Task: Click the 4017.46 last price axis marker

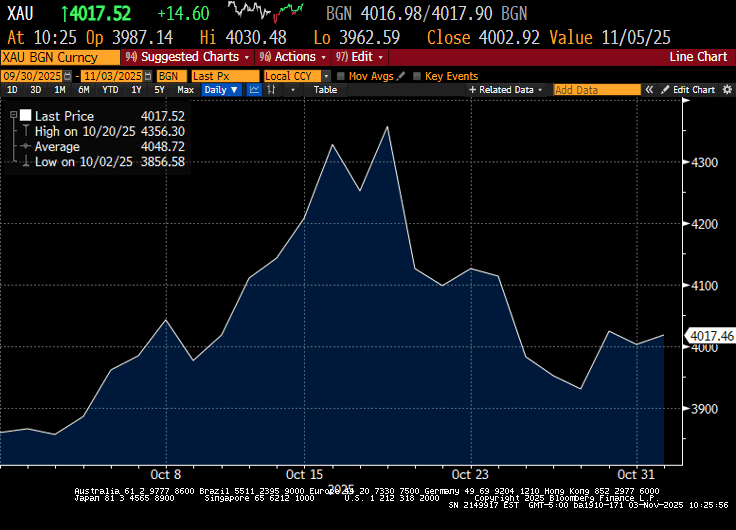Action: click(x=710, y=336)
